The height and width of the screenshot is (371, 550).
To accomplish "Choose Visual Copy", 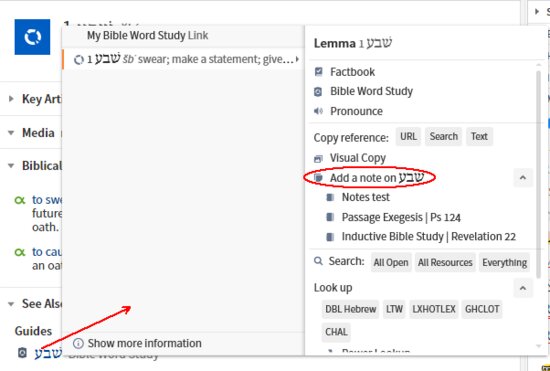I will (357, 158).
